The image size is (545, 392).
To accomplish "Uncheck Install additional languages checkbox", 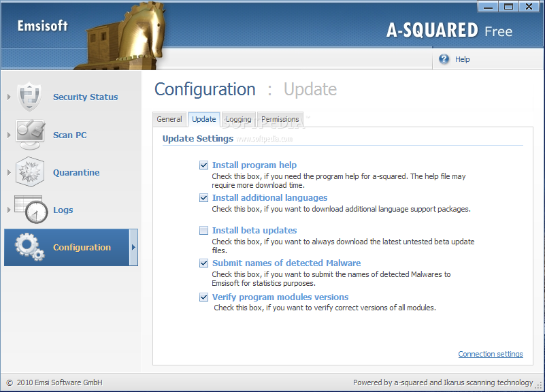I will pyautogui.click(x=203, y=198).
